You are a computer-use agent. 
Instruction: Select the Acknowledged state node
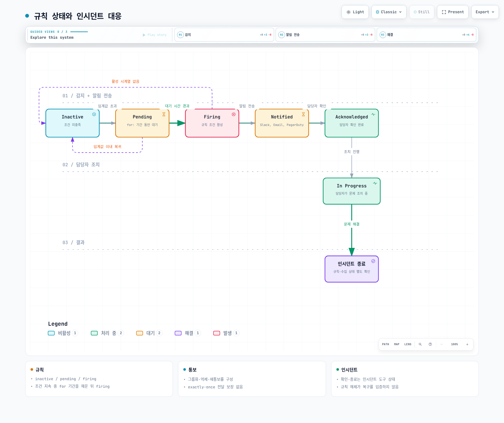352,123
